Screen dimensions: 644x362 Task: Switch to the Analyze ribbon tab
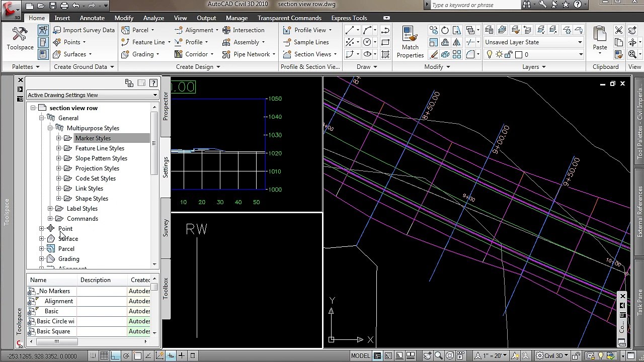click(153, 18)
